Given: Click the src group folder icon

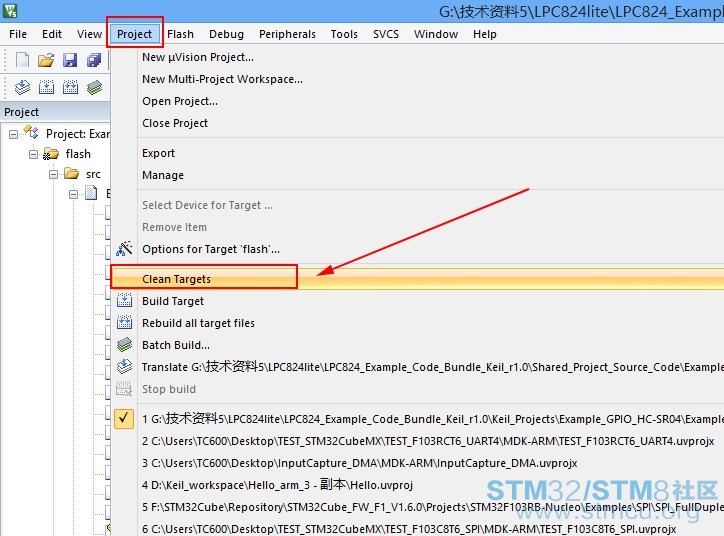Looking at the screenshot, I should (x=71, y=174).
